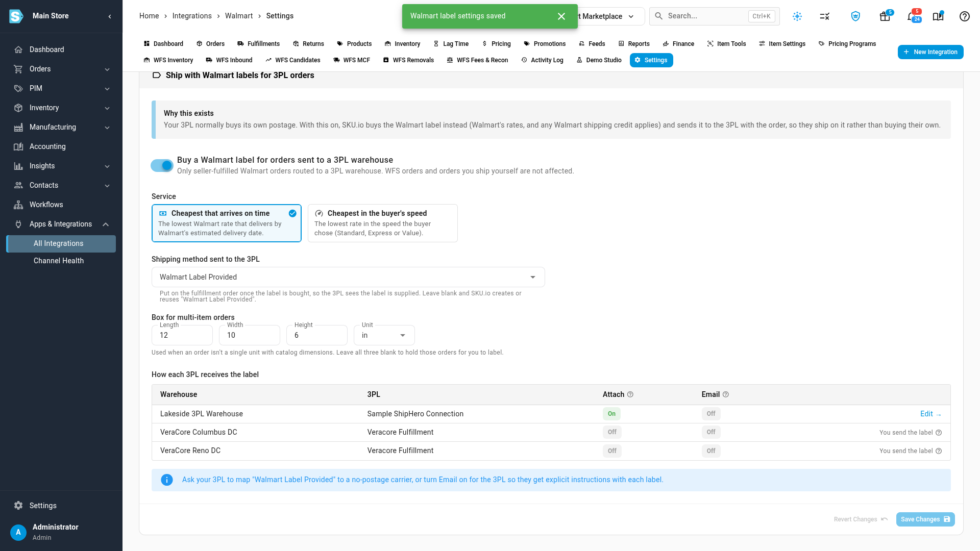Open the Pricing Programs tab

(x=847, y=44)
